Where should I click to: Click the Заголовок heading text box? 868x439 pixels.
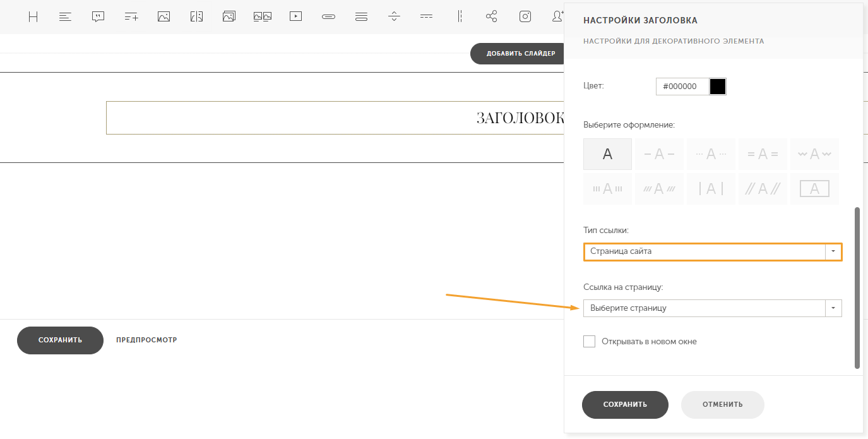pos(335,117)
